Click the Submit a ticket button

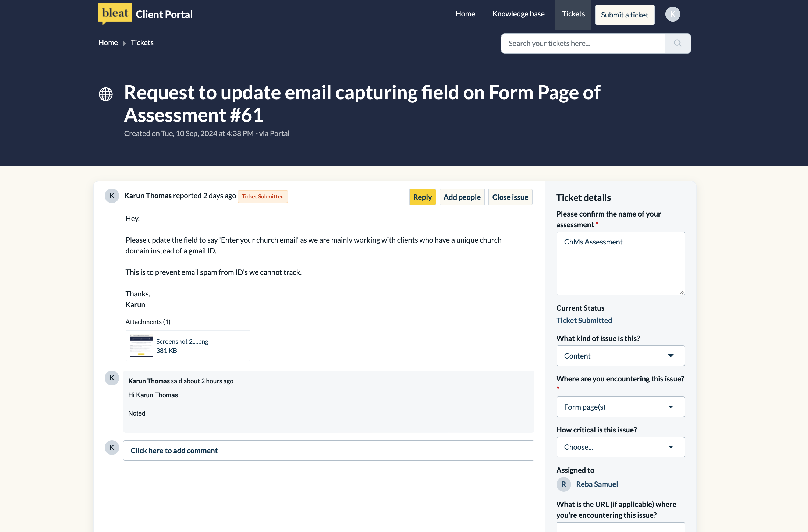point(624,15)
